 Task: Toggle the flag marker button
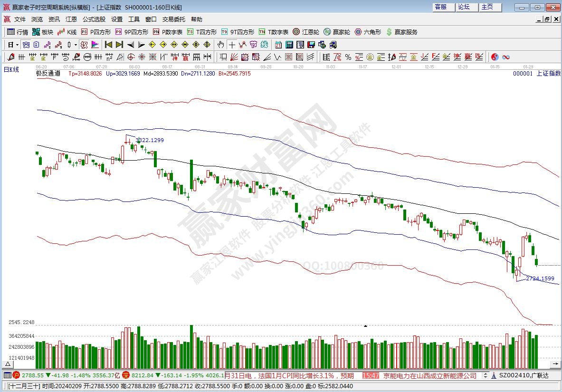point(95,45)
